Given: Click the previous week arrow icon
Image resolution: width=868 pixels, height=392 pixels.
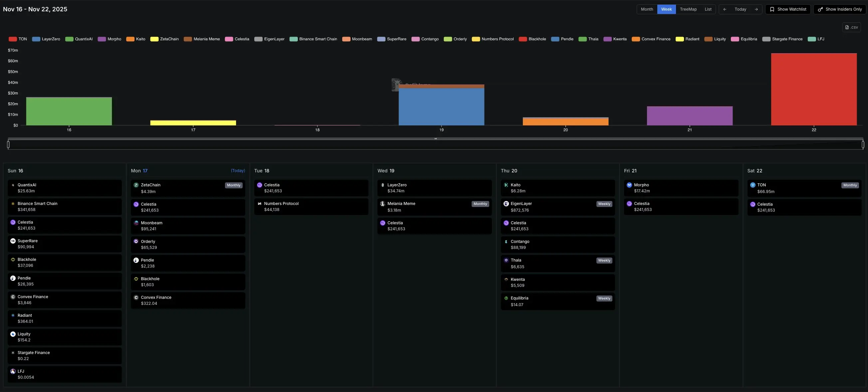Looking at the screenshot, I should [x=725, y=9].
